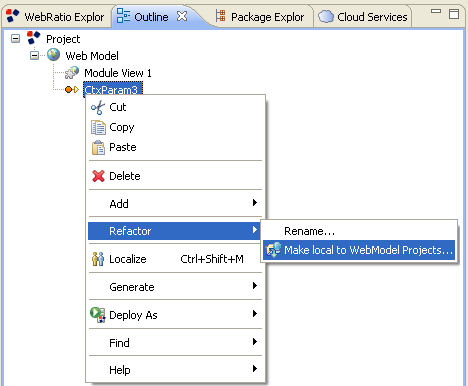Viewport: 468px width, 386px height.
Task: Choose Delete from the context menu
Action: (x=175, y=176)
